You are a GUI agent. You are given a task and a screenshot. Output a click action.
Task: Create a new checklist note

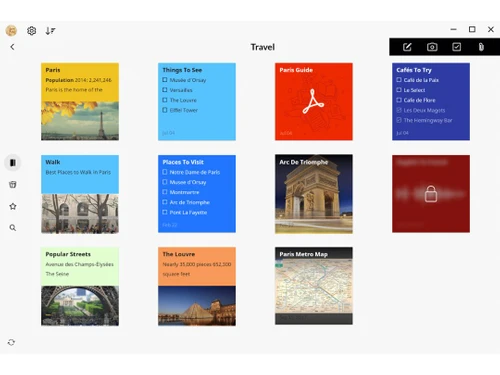(457, 47)
